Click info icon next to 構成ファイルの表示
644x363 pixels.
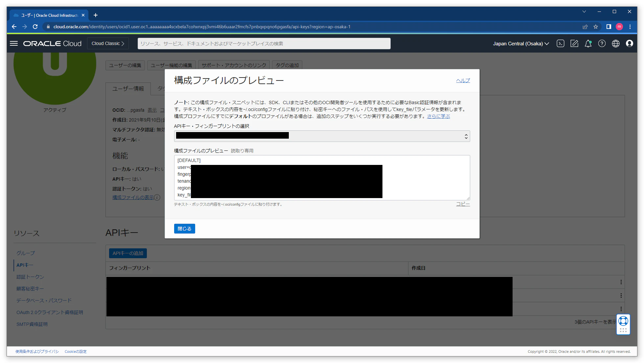(x=157, y=197)
